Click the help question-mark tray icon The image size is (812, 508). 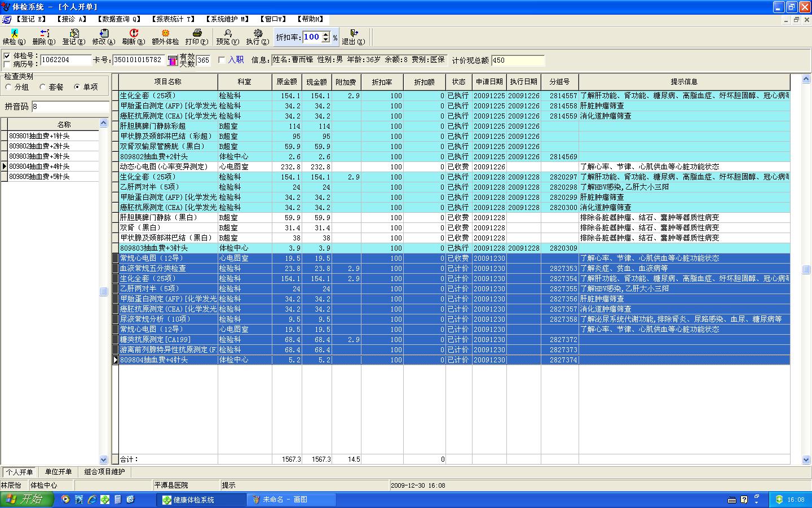(x=744, y=500)
